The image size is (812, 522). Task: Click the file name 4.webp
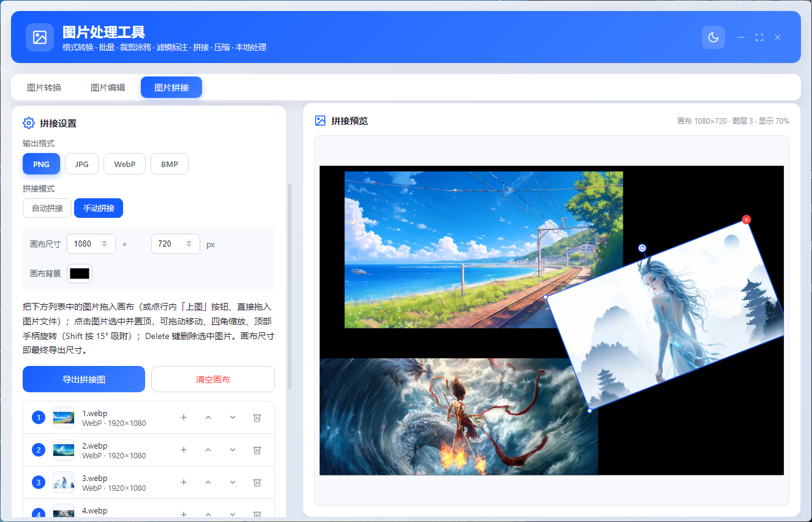[95, 510]
